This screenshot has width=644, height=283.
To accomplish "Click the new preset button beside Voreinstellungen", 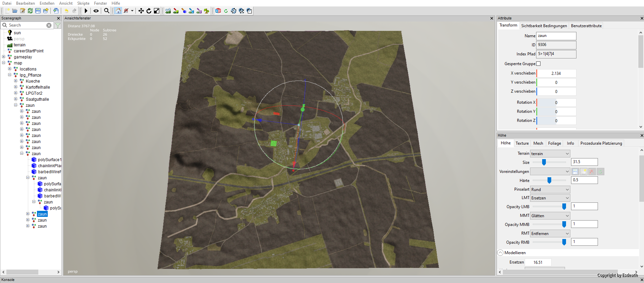I will [x=583, y=172].
